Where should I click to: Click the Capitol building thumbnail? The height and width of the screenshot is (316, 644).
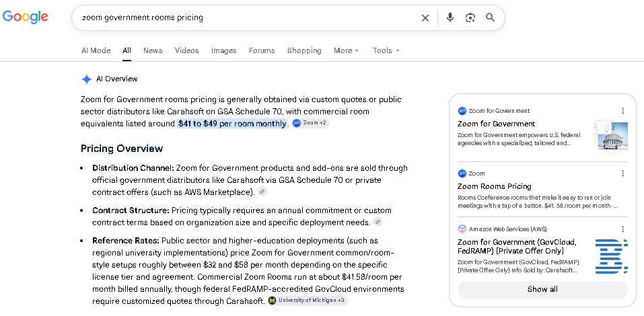pyautogui.click(x=611, y=136)
